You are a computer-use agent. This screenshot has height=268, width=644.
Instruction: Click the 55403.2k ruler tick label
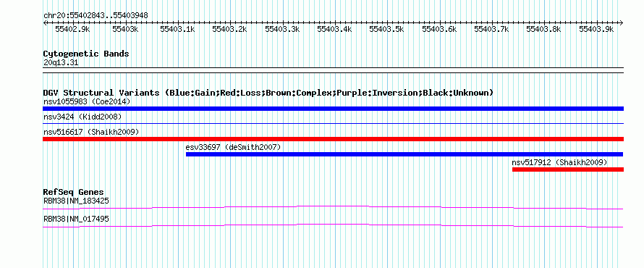(229, 29)
